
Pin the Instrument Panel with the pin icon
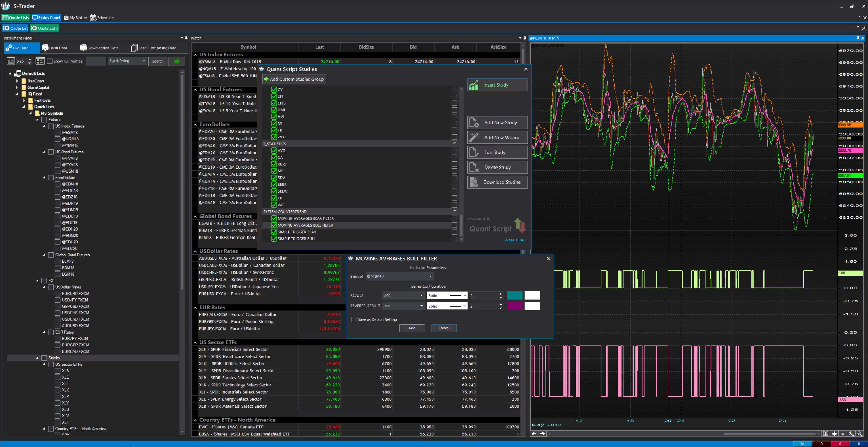tap(186, 38)
